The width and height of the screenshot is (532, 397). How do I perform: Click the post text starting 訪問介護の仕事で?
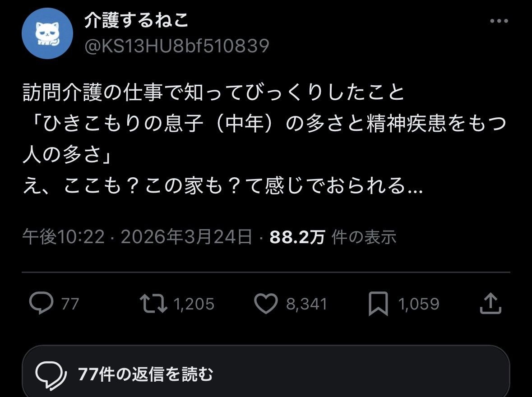(x=264, y=139)
